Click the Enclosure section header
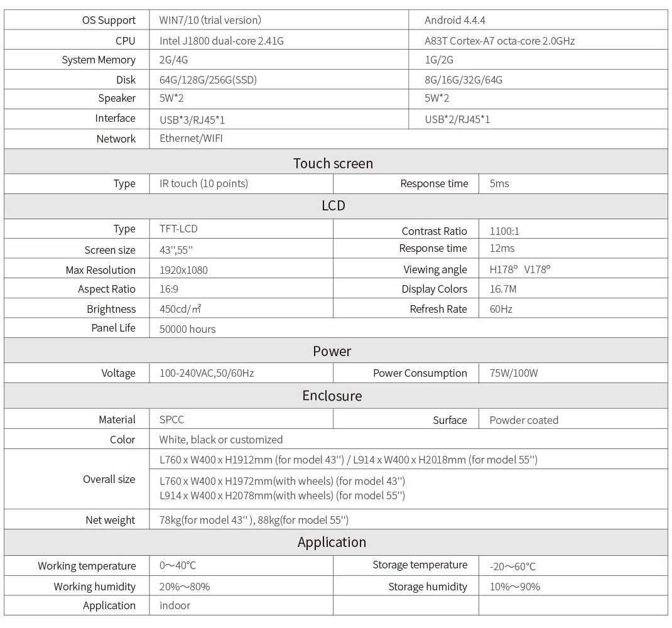 (332, 396)
